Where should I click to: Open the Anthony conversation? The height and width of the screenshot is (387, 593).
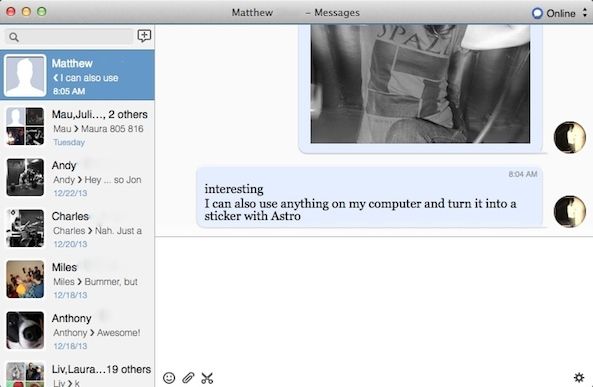(x=77, y=331)
